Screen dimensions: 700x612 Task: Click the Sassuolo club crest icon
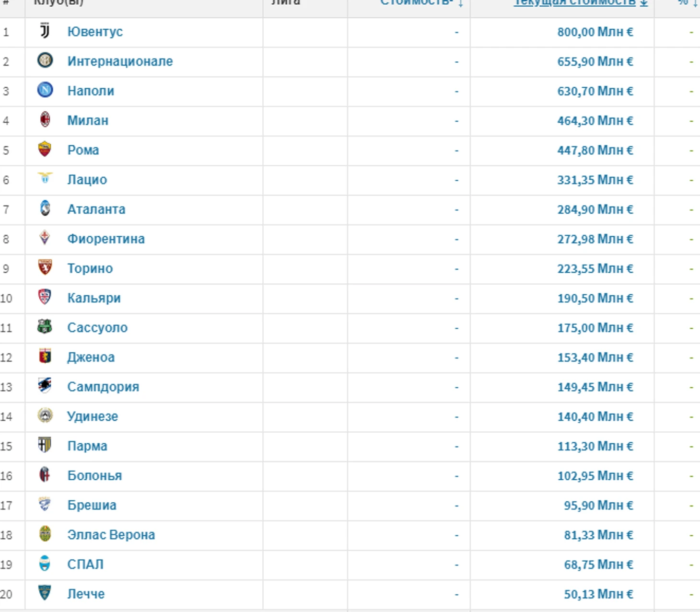(45, 327)
